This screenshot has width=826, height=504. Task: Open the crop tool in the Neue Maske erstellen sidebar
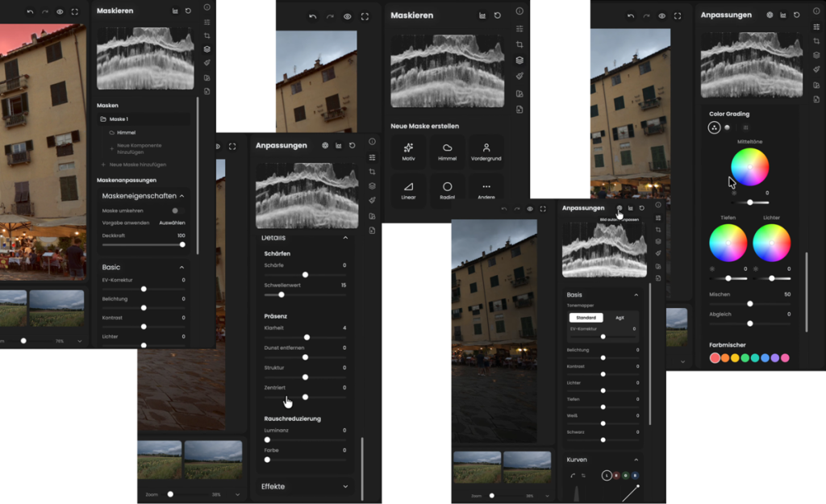[x=519, y=44]
